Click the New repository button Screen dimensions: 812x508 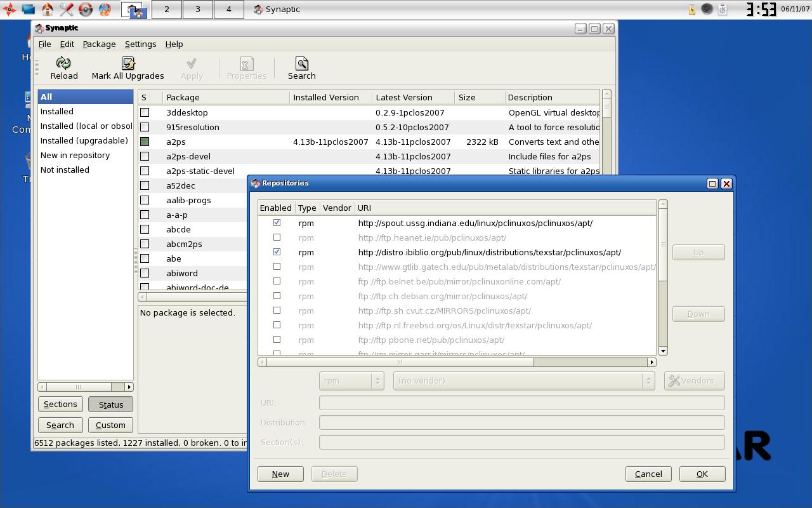pos(280,474)
